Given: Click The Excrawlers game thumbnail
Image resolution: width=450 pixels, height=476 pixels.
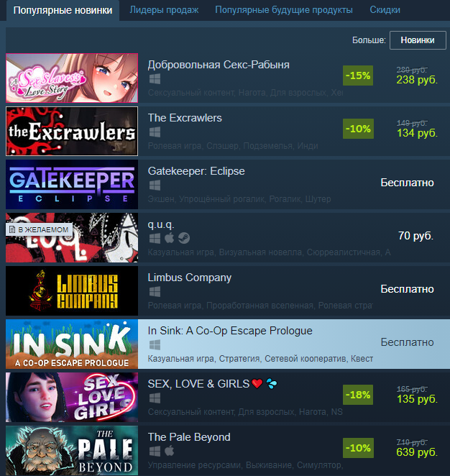Looking at the screenshot, I should pos(72,131).
